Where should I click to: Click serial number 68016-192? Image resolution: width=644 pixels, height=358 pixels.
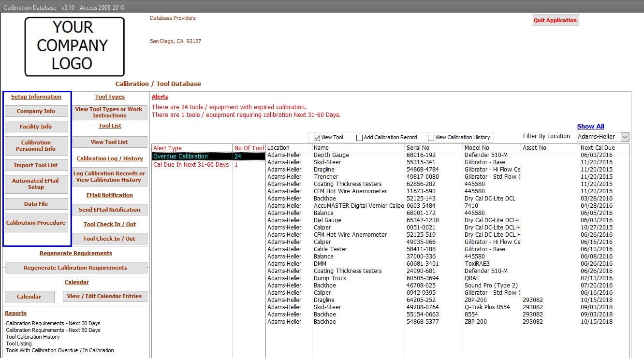coord(421,155)
